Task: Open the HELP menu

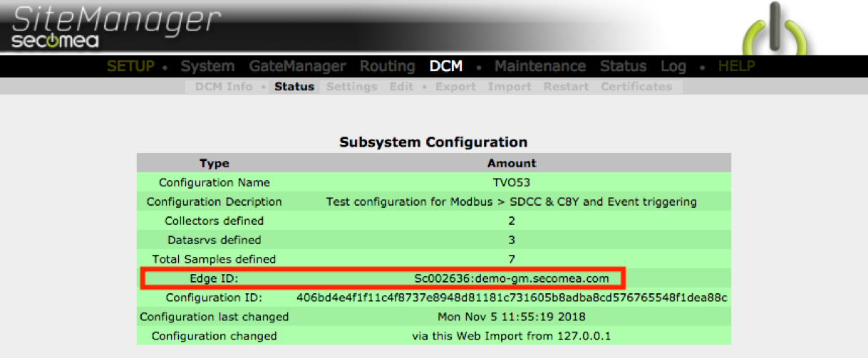Action: pos(736,66)
